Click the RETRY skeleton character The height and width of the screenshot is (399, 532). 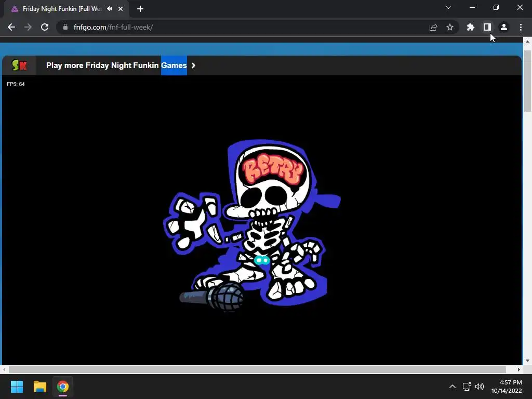click(251, 222)
